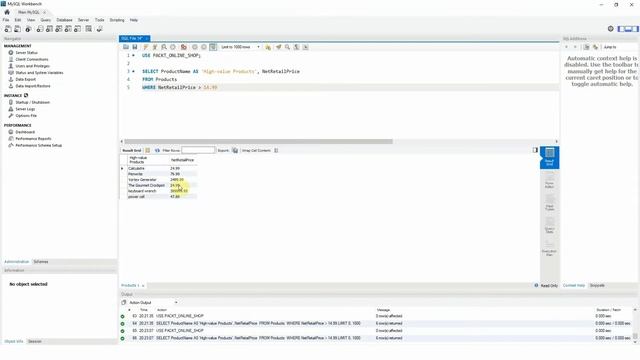
Task: Switch to the Context Help tab
Action: tap(574, 286)
